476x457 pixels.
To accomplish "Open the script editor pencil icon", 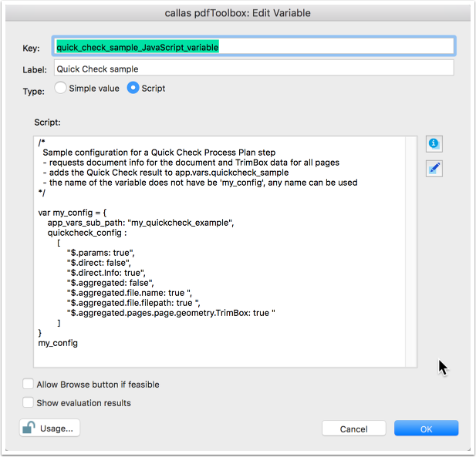I will [434, 169].
